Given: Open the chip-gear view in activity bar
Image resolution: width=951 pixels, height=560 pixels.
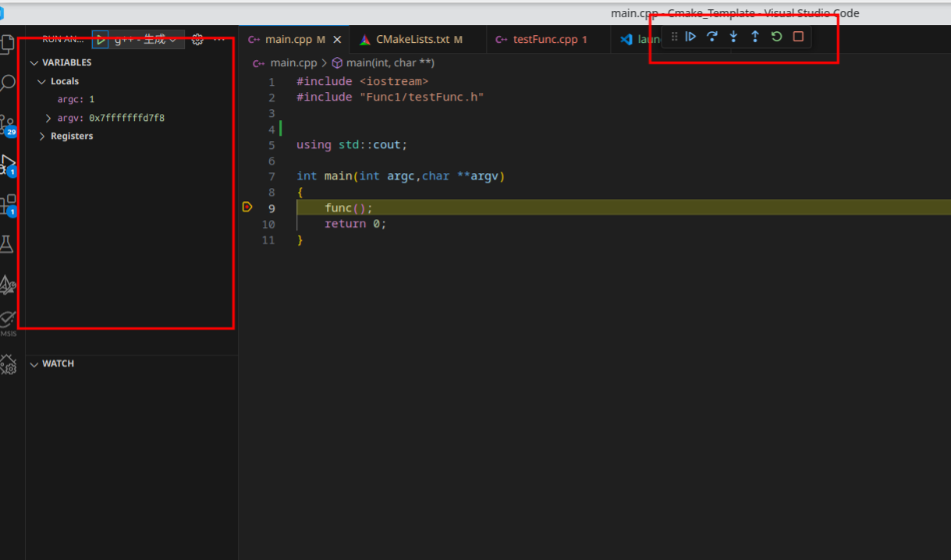Looking at the screenshot, I should click(8, 364).
